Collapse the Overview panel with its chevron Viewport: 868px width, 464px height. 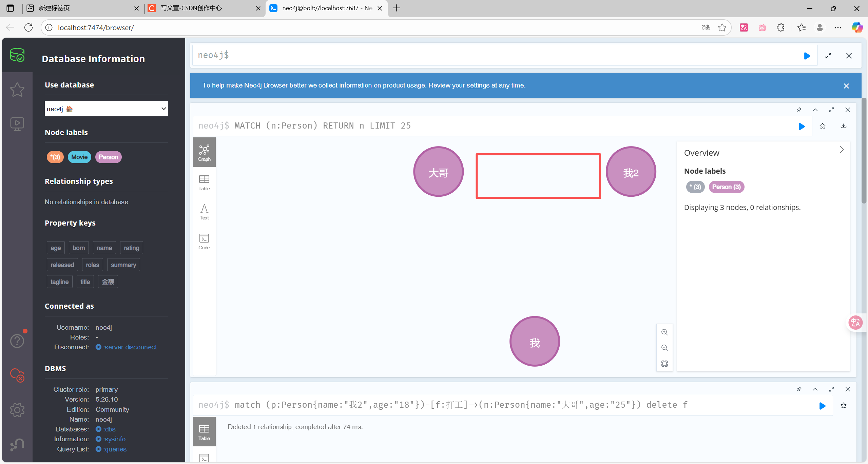point(842,150)
